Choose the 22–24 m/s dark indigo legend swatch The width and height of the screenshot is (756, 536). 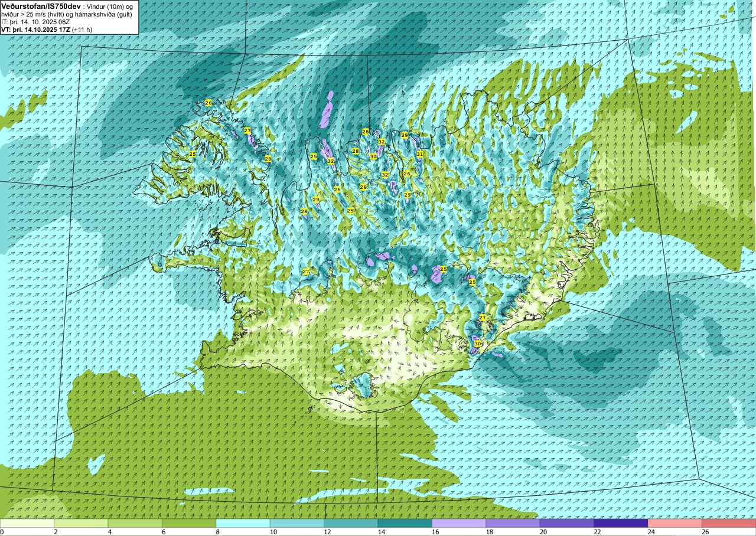[x=621, y=523]
